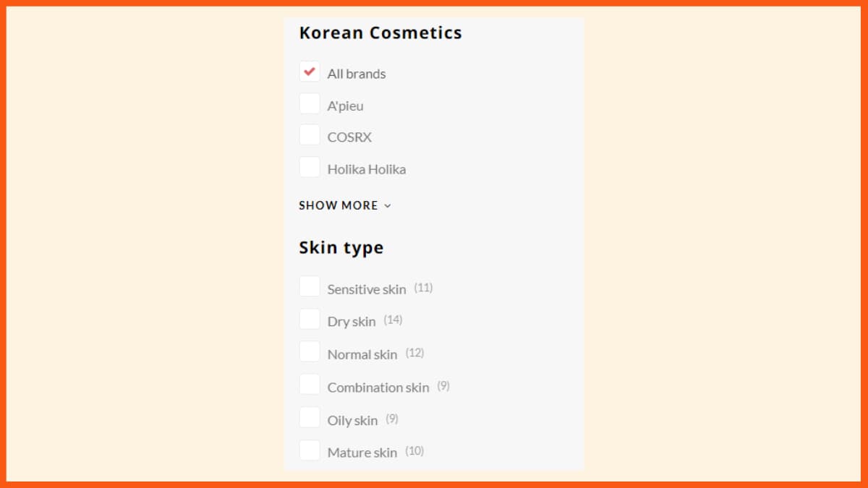Check the Normal skin checkbox

pos(310,352)
